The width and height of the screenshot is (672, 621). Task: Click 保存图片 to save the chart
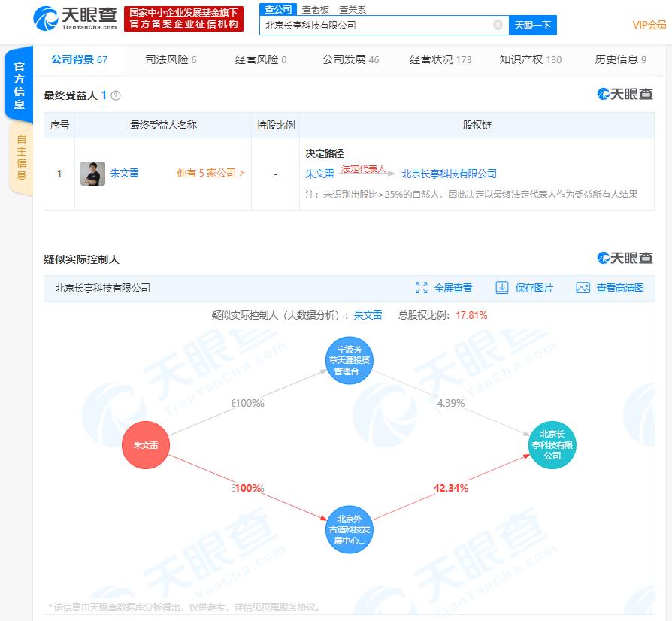coord(534,288)
